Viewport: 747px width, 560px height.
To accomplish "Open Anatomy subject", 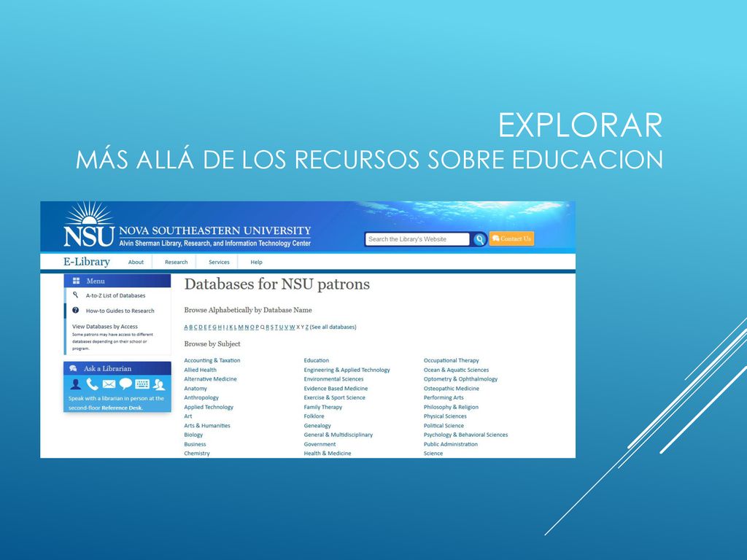I will tap(196, 388).
